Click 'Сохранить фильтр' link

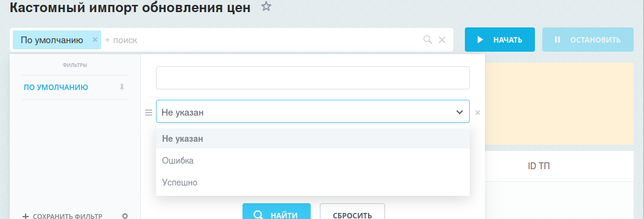(62, 216)
